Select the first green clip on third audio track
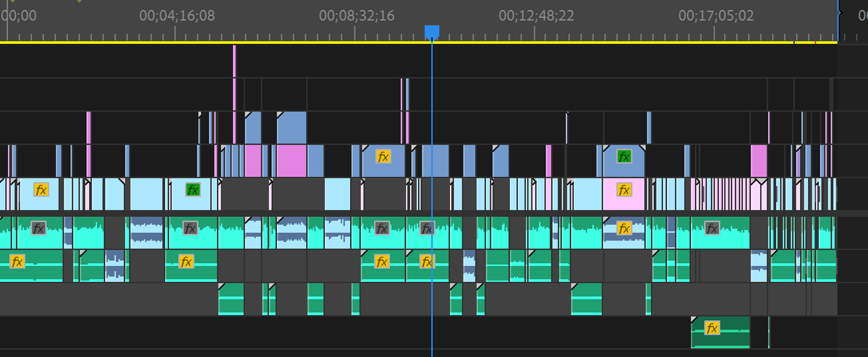The height and width of the screenshot is (357, 868). click(231, 299)
